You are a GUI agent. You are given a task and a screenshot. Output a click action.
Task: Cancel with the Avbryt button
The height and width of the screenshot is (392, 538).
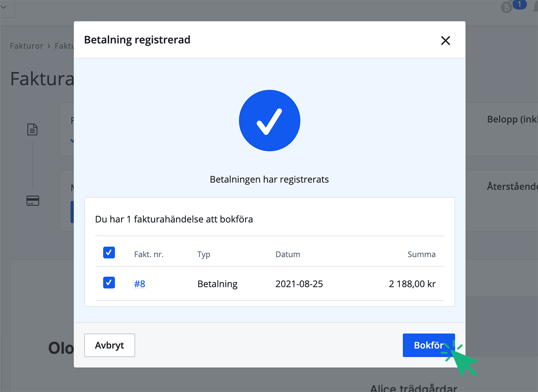click(x=109, y=345)
